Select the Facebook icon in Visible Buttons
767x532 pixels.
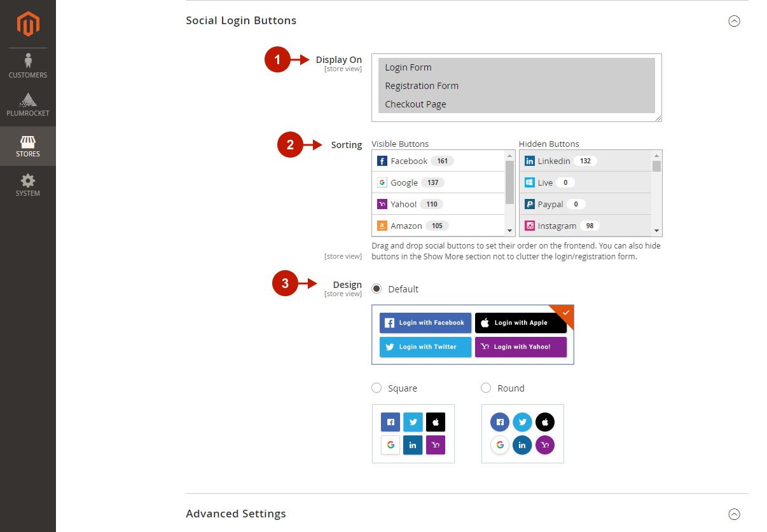click(382, 161)
